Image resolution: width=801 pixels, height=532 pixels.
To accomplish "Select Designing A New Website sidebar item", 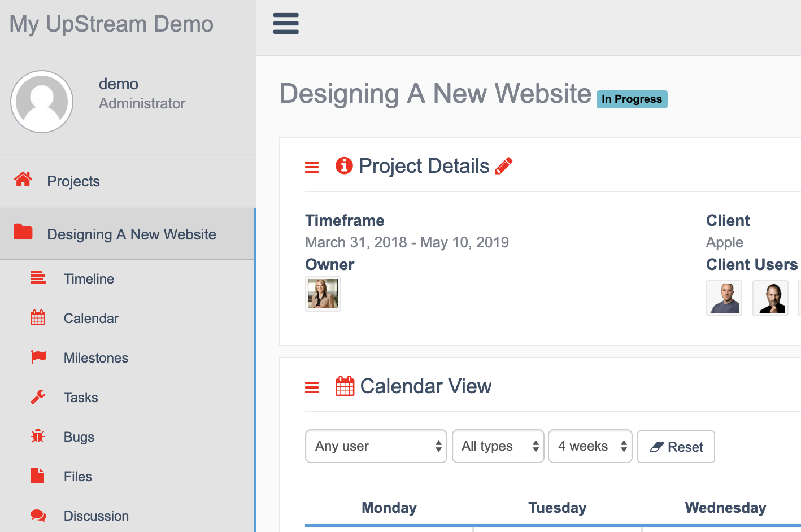I will 131,234.
